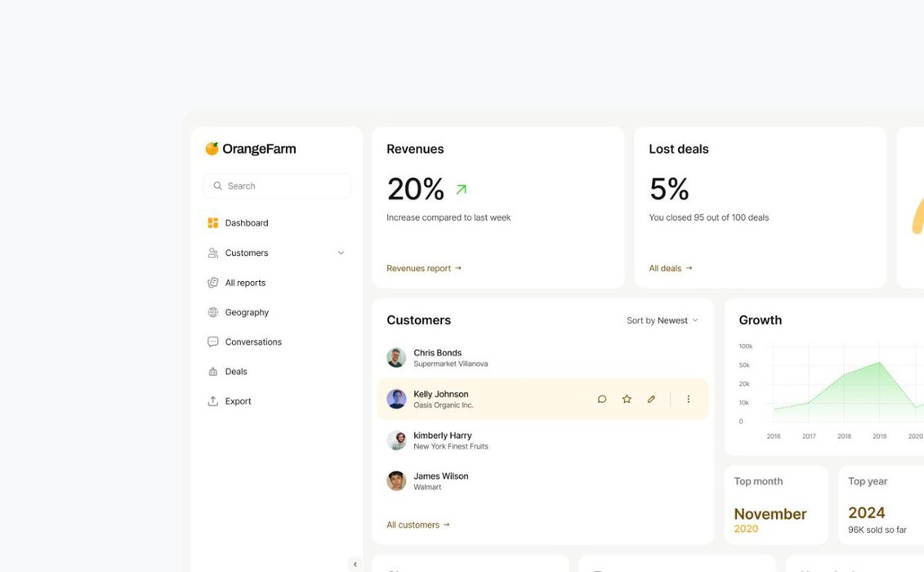924x572 pixels.
Task: Select Chris Bonds avatar thumbnail
Action: pos(396,358)
